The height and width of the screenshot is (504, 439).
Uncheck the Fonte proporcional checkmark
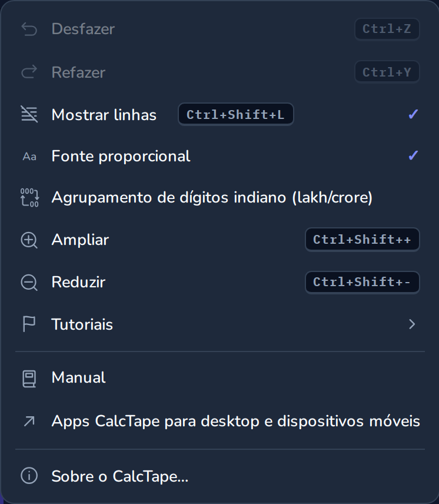tap(413, 156)
